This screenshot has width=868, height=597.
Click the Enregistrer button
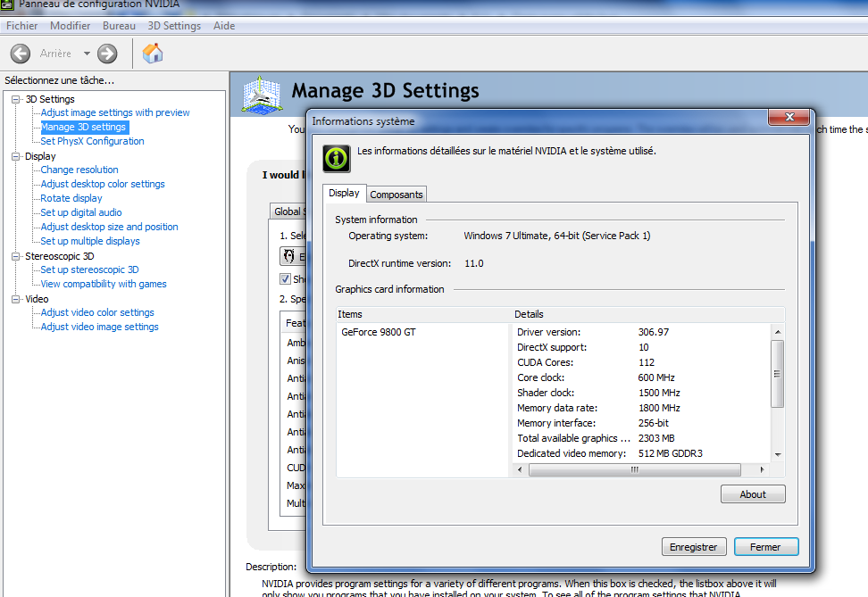coord(694,547)
